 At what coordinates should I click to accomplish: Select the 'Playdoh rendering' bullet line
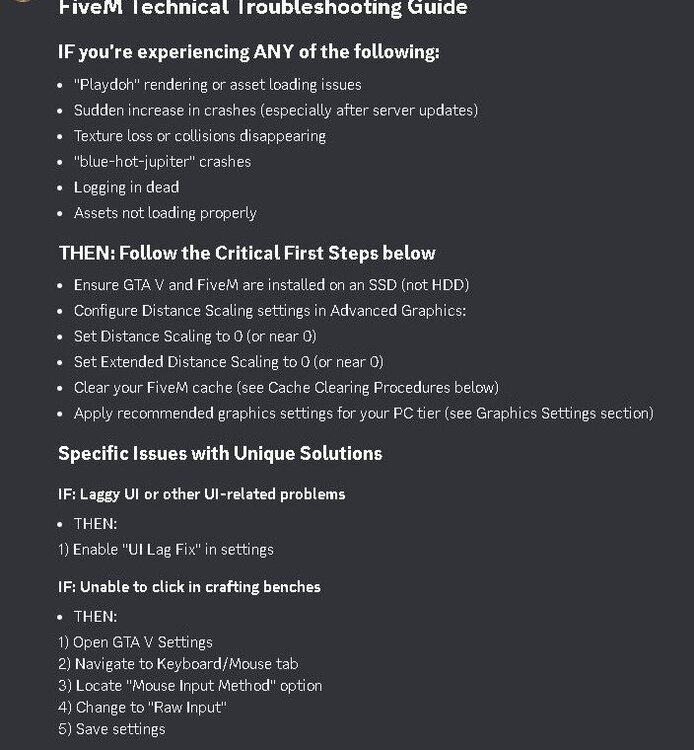click(x=218, y=85)
